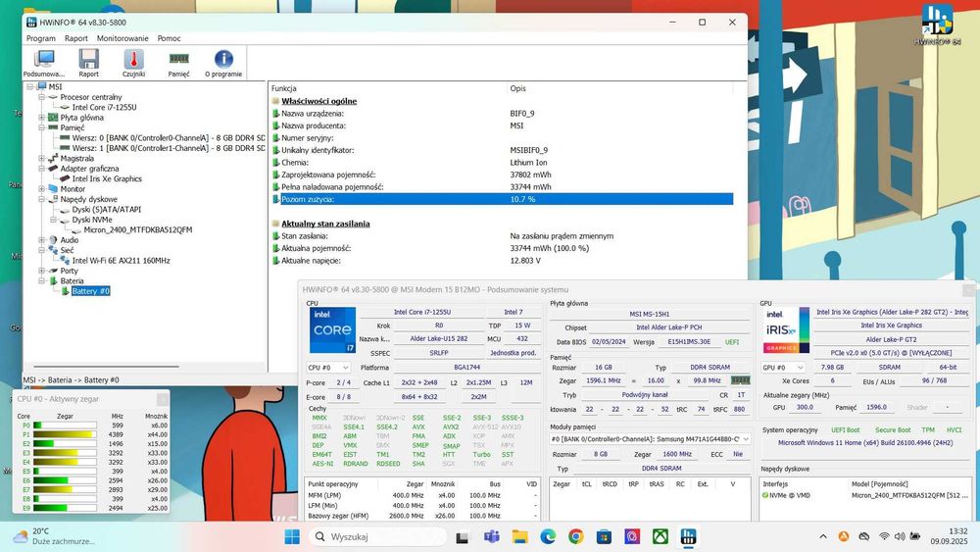Screen dimensions: 980x552
Task: Click the UEFI label beside BIOS version
Action: [x=732, y=342]
